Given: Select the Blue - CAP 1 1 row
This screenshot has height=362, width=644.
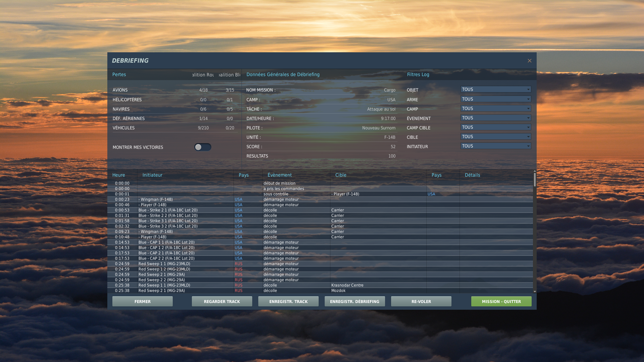Looking at the screenshot, I should point(320,242).
